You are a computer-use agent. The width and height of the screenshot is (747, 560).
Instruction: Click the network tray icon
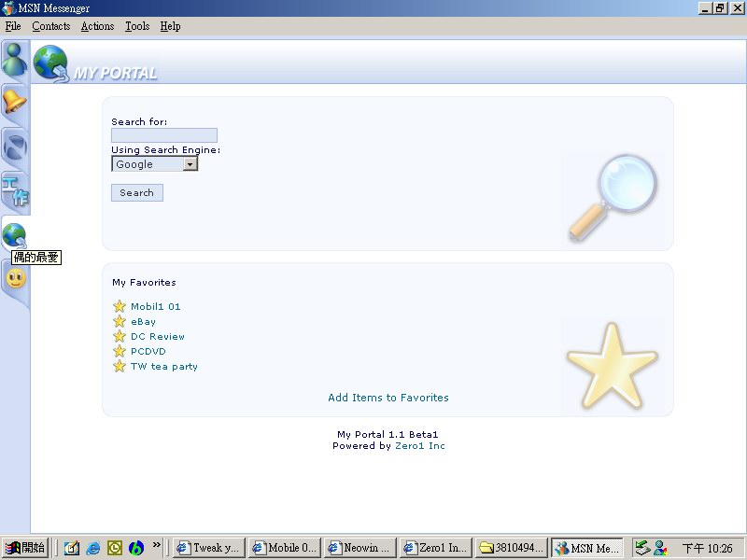point(642,548)
